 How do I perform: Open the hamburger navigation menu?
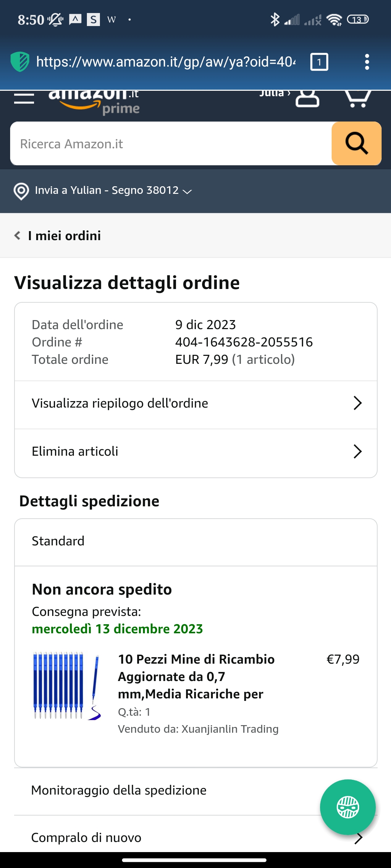point(24,98)
